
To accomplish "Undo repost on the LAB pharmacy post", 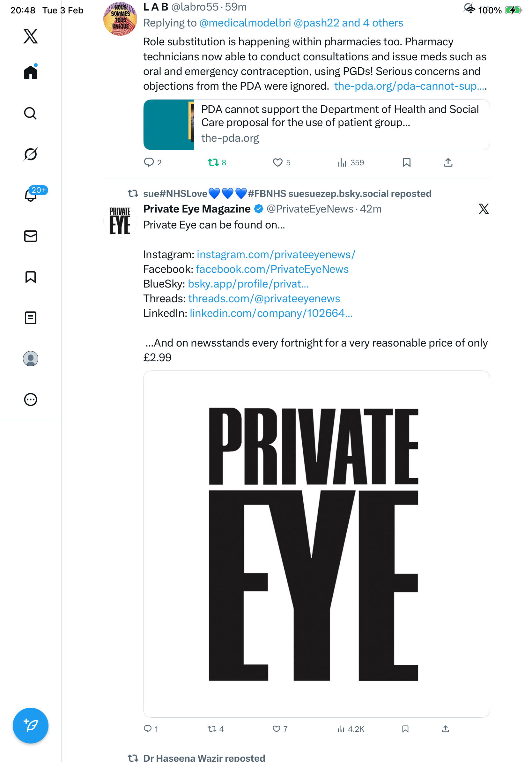I will tap(213, 163).
